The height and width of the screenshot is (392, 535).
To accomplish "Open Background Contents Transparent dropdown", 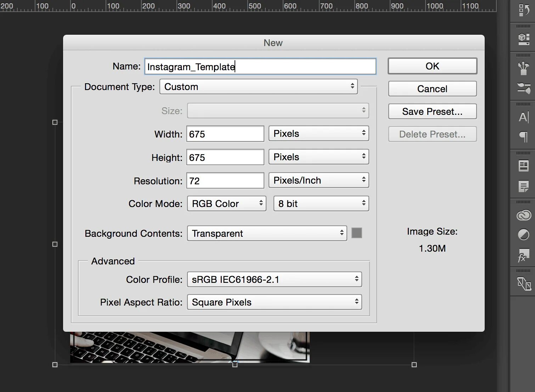I will 267,233.
